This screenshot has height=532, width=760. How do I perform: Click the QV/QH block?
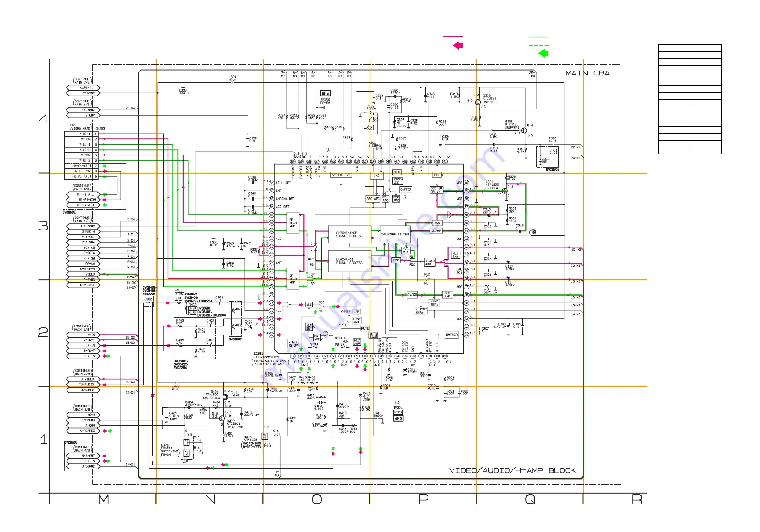412,295
